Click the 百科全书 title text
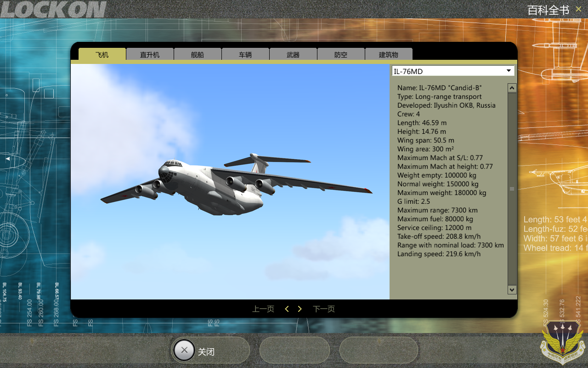 pos(548,10)
